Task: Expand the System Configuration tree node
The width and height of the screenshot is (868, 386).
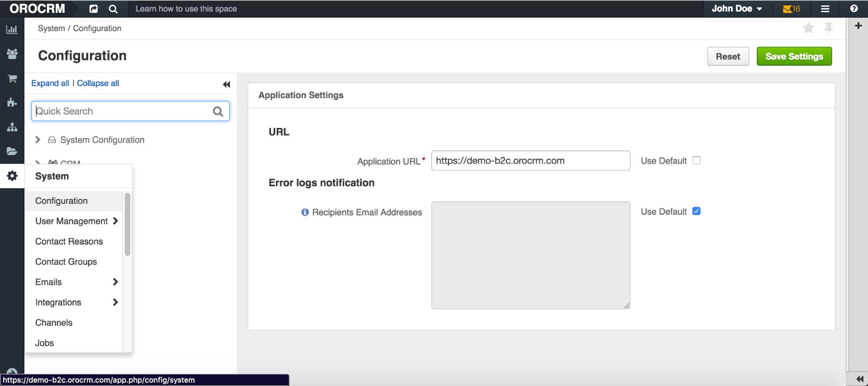Action: 38,140
